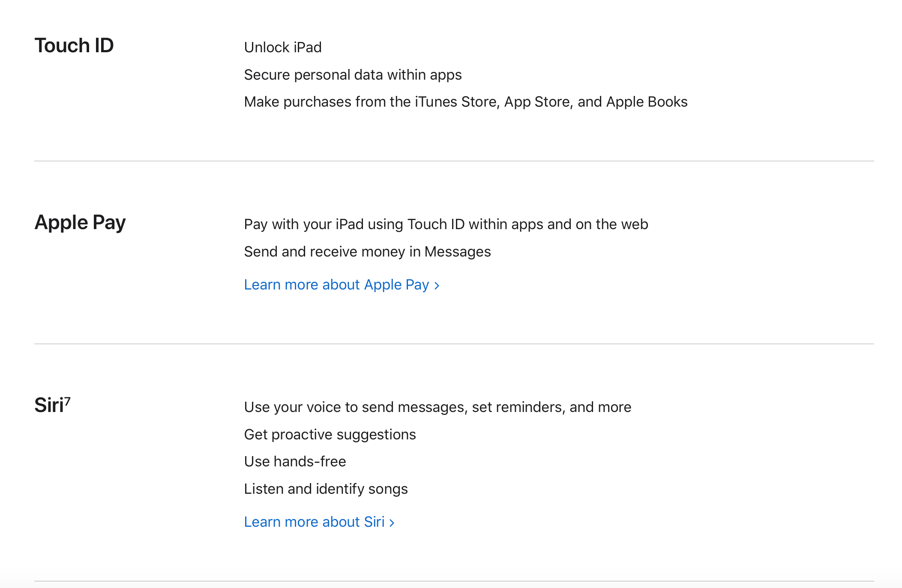The width and height of the screenshot is (902, 588).
Task: Open the Learn more about Apple Pay link
Action: tap(336, 285)
